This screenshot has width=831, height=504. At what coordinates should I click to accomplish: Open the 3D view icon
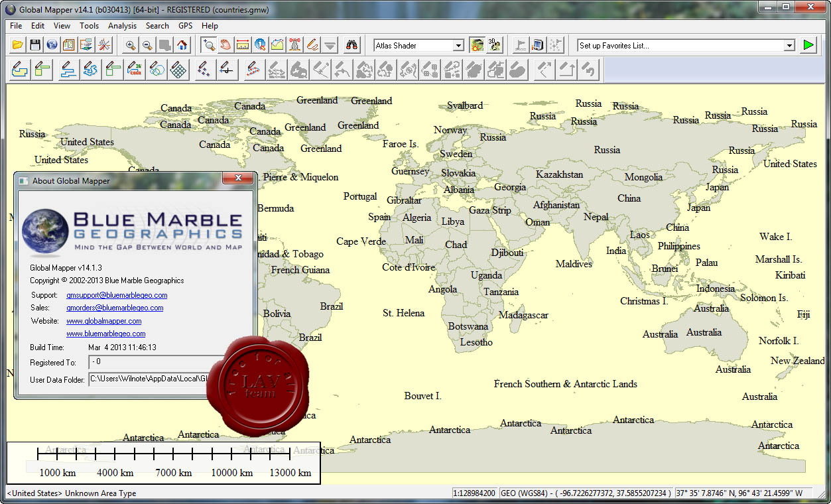(x=494, y=45)
